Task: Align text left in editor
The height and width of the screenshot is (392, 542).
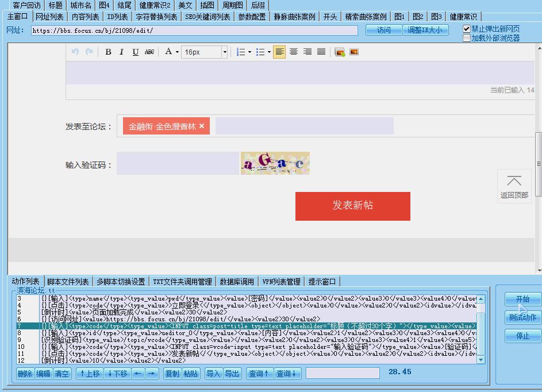Action: [x=279, y=52]
